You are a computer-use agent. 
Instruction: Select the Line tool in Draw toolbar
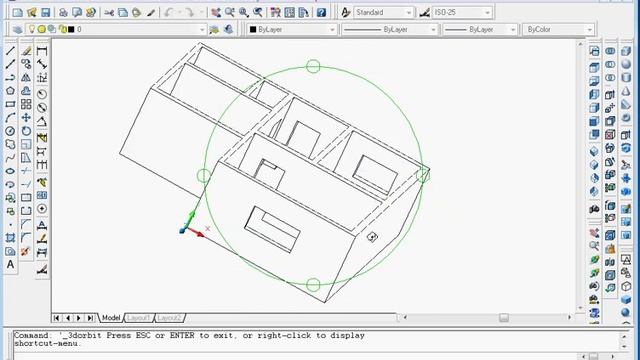click(x=10, y=51)
